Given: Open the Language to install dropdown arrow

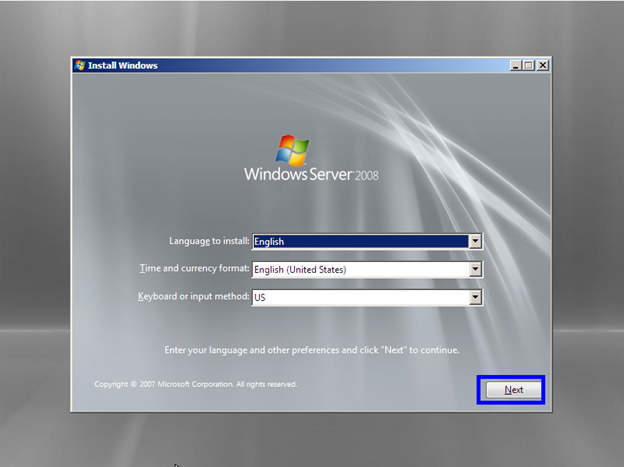Looking at the screenshot, I should [475, 241].
